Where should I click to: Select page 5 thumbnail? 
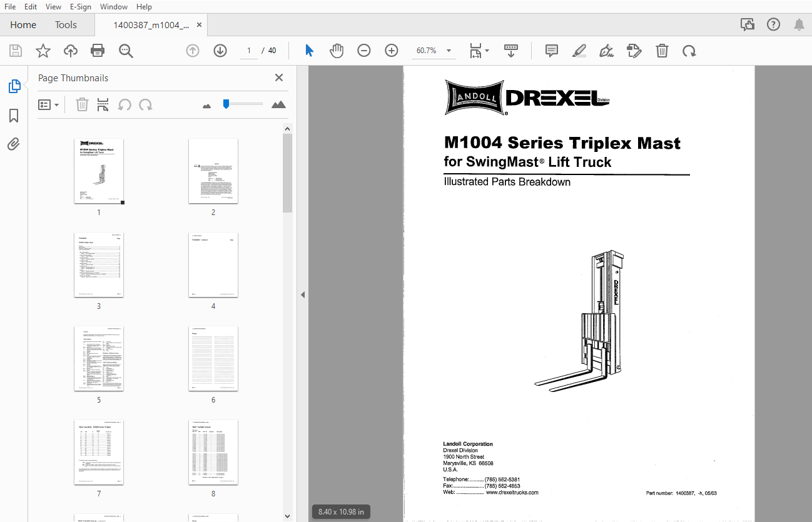pos(99,359)
